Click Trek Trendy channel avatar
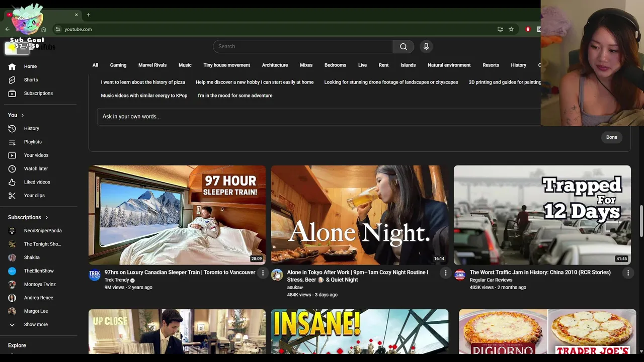Screen dimensions: 644x362 click(95, 275)
